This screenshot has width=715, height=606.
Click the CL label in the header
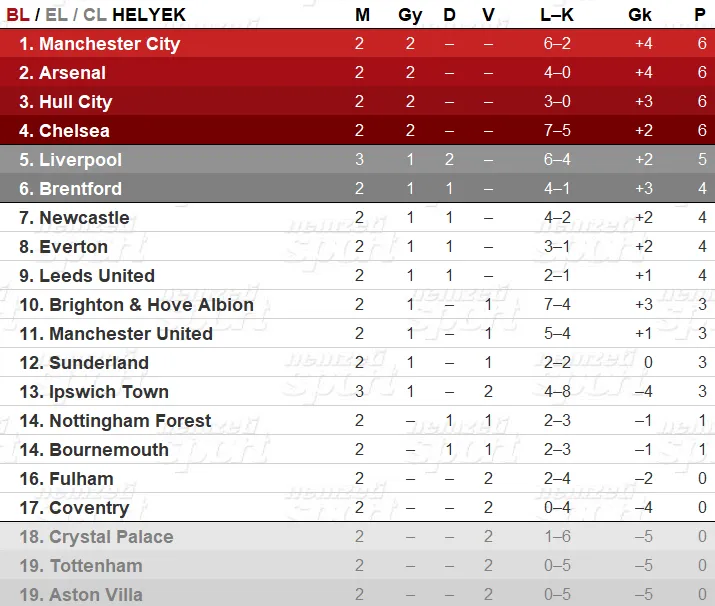[95, 15]
